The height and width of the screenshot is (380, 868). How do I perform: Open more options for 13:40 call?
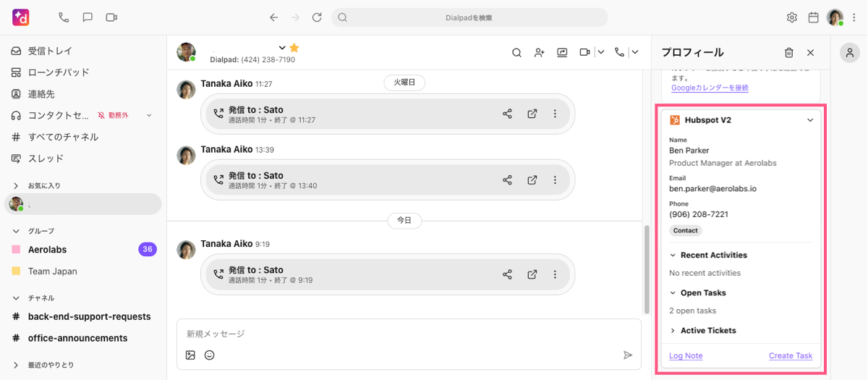pyautogui.click(x=555, y=180)
